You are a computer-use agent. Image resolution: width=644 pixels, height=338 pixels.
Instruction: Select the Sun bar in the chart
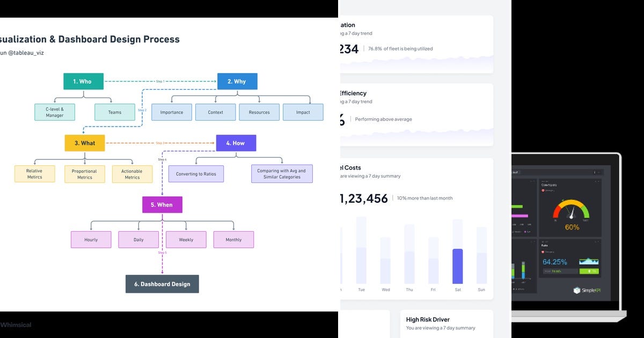[x=481, y=255]
